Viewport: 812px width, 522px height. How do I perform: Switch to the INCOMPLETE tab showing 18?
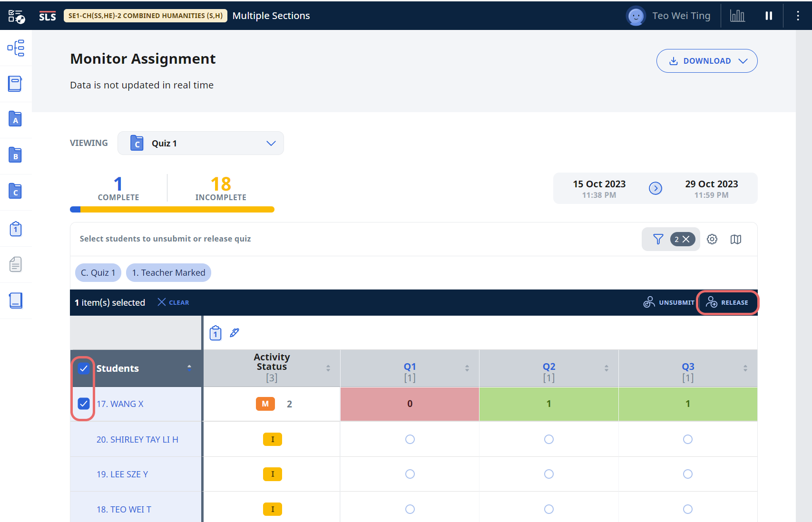(x=221, y=188)
